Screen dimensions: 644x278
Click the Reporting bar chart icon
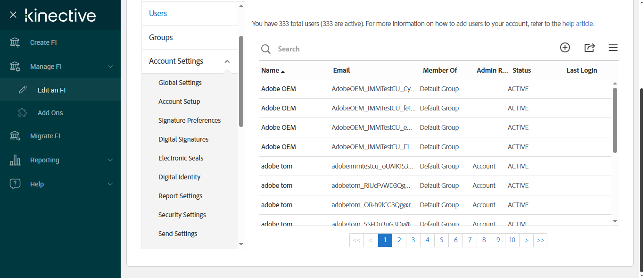15,160
